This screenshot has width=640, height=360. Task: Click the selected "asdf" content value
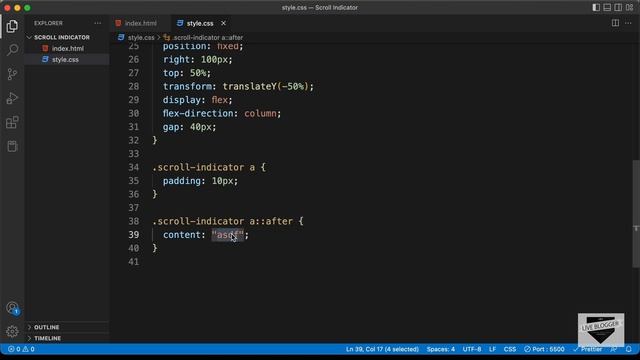tap(228, 235)
